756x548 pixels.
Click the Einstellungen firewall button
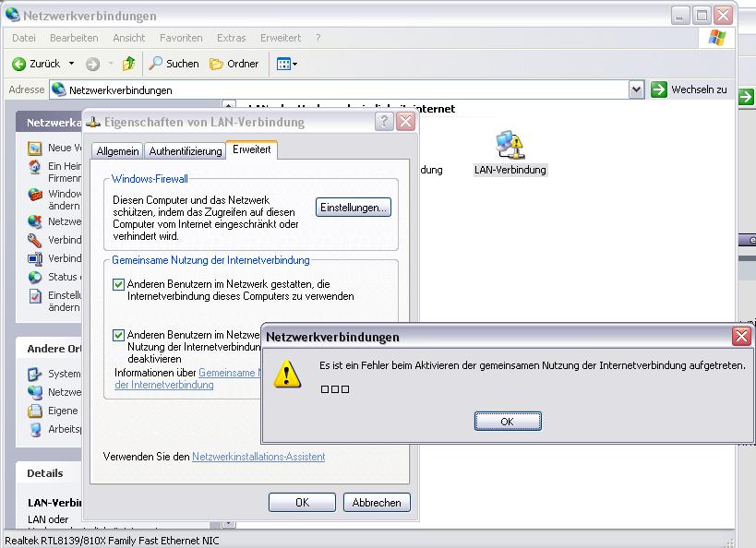click(354, 208)
